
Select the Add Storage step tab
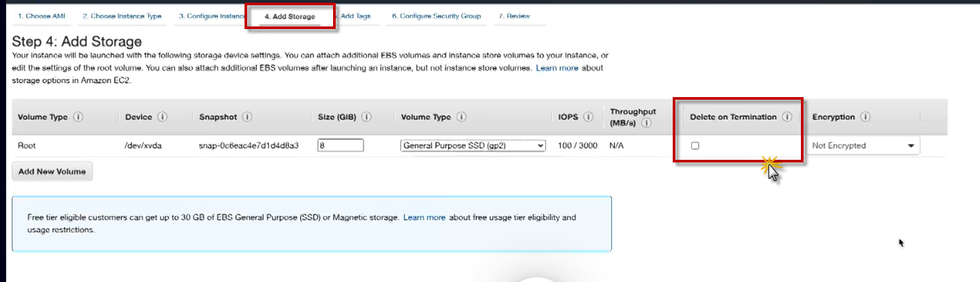(x=289, y=17)
